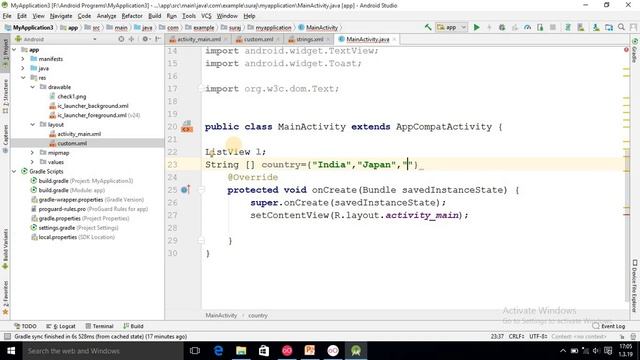Expand the mipmap folder

(x=32, y=153)
